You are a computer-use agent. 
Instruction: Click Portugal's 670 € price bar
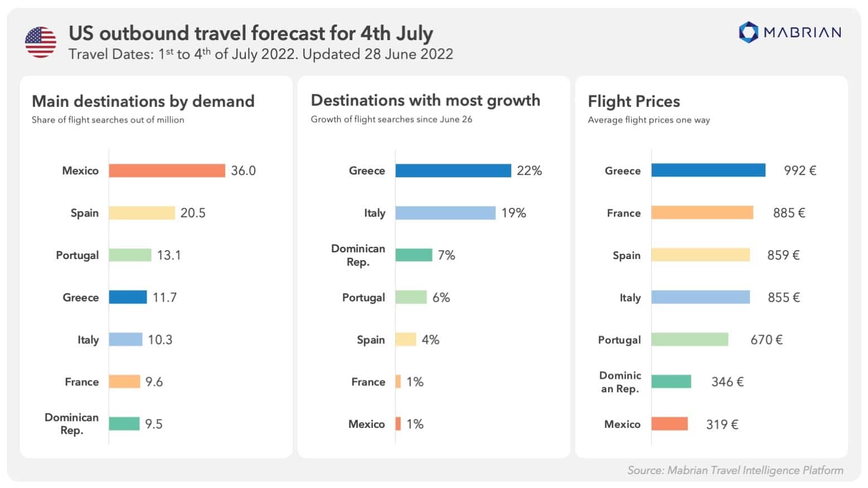[x=690, y=339]
